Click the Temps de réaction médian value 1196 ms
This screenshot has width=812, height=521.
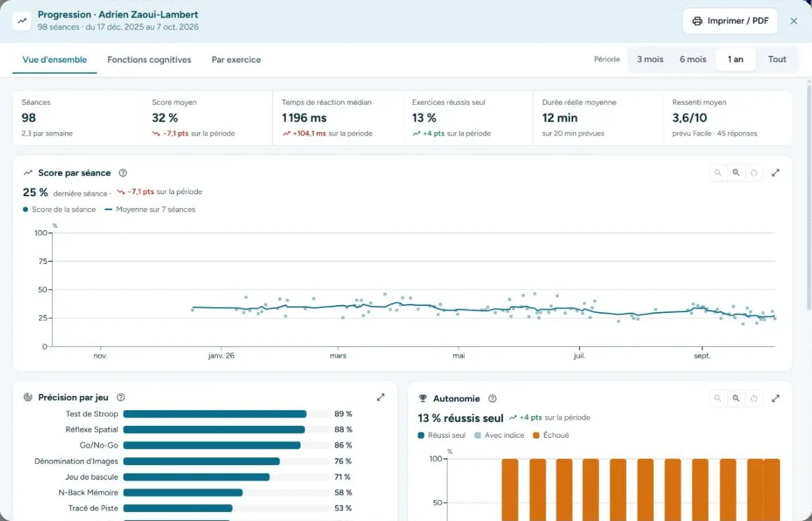tap(304, 118)
